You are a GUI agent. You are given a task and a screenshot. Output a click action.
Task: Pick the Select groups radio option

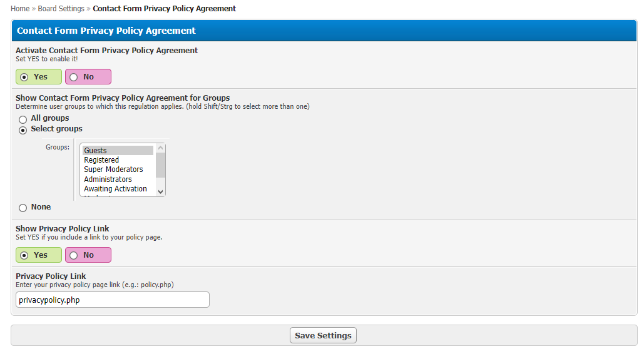tap(23, 129)
